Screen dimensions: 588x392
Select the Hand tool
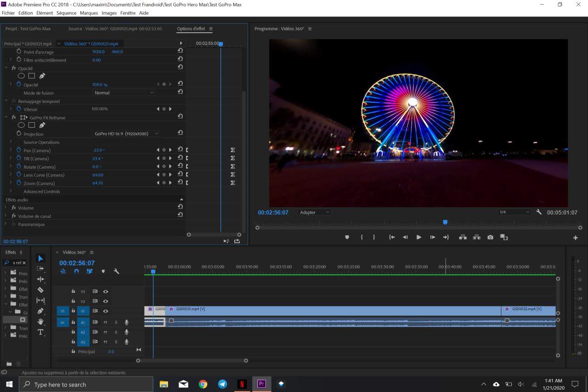pos(40,322)
